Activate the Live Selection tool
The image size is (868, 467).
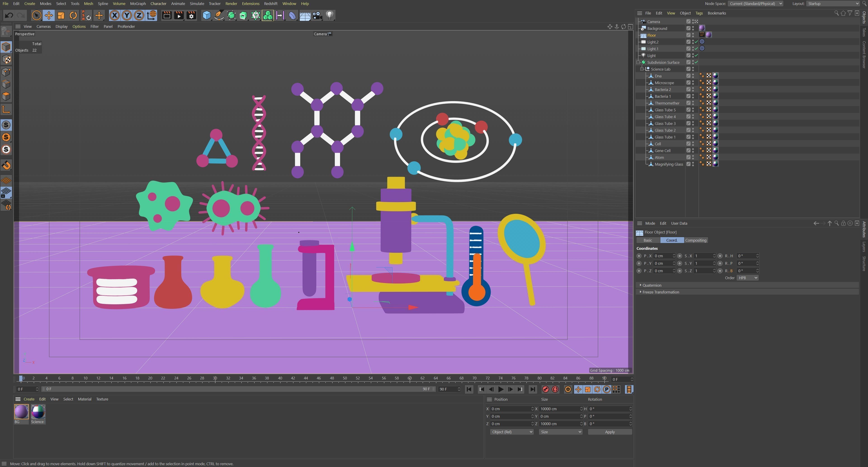[36, 15]
